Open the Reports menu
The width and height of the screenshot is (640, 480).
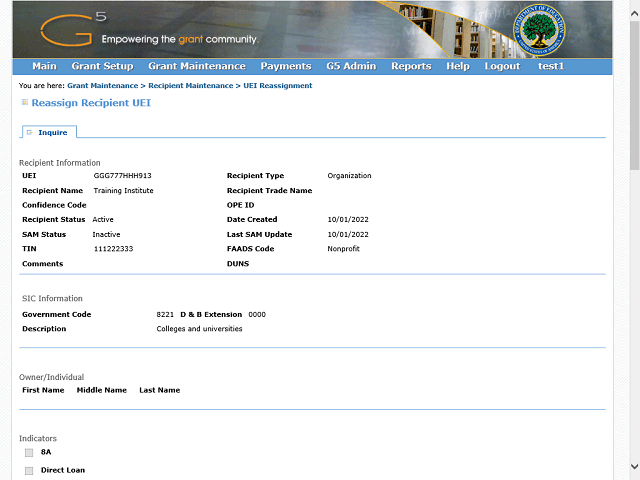point(411,66)
